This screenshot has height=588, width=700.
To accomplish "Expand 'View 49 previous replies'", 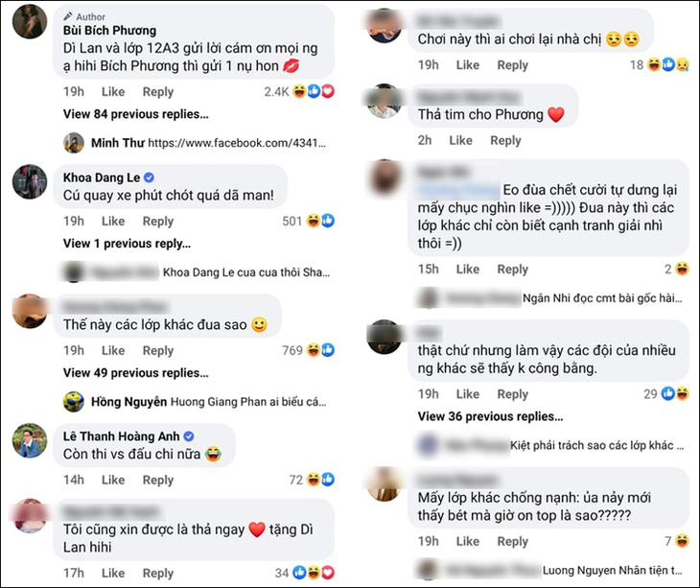I will pyautogui.click(x=135, y=372).
